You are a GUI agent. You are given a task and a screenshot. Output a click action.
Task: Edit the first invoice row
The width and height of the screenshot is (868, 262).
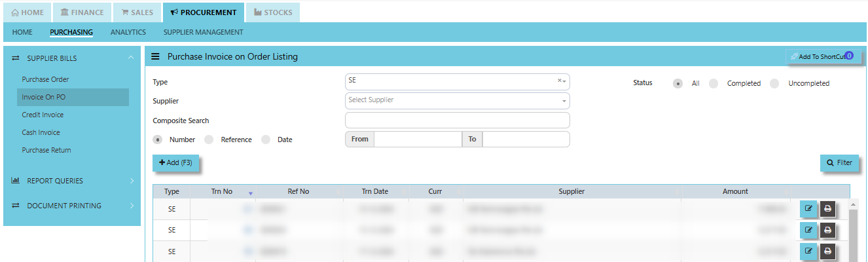click(x=808, y=209)
